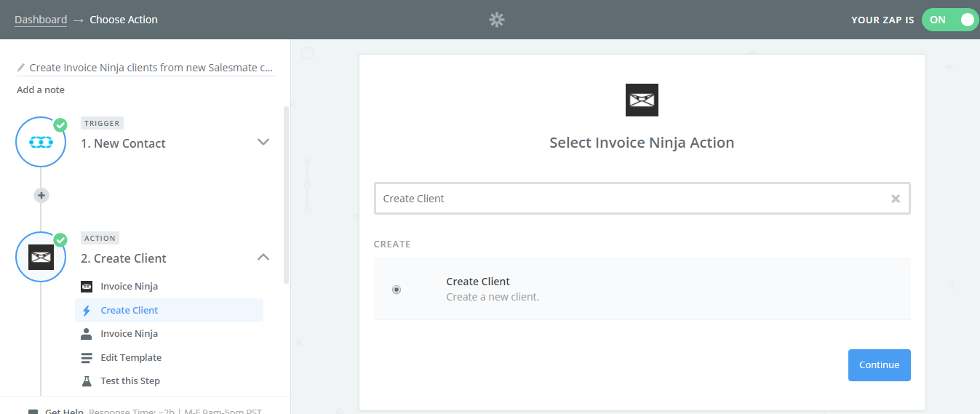This screenshot has height=414, width=980.
Task: Click the sidebar scrollbar
Action: (x=286, y=194)
